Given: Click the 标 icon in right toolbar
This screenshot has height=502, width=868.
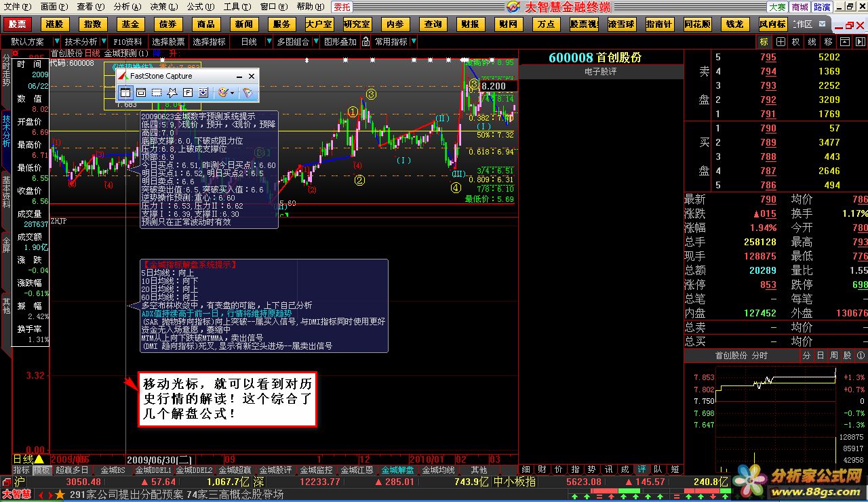Looking at the screenshot, I should pyautogui.click(x=764, y=41).
